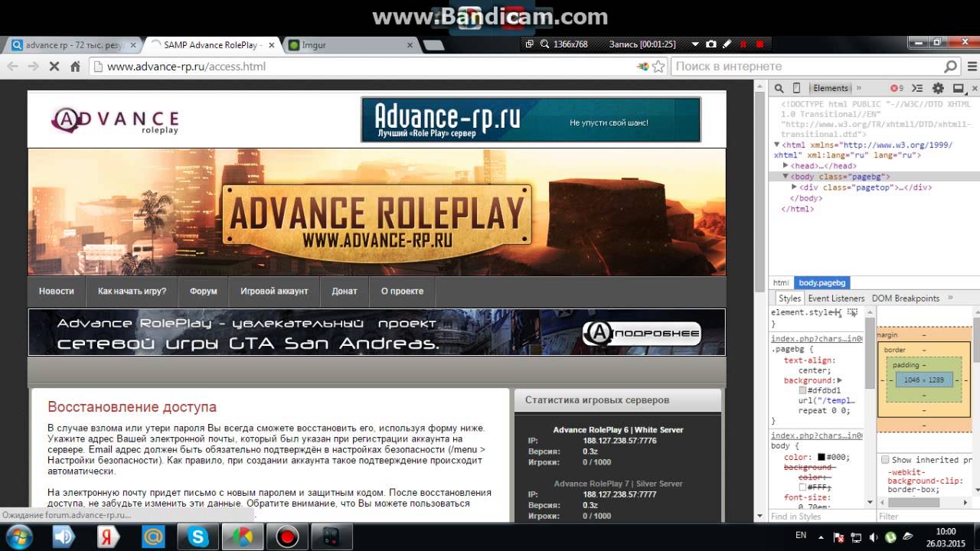Open Skype from the taskbar
This screenshot has height=551, width=980.
point(198,537)
